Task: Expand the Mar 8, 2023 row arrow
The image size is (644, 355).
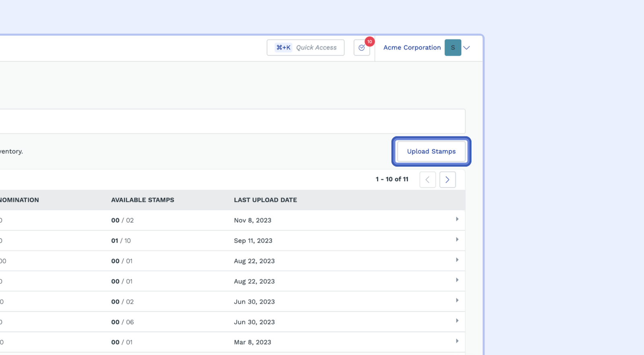Action: 457,341
